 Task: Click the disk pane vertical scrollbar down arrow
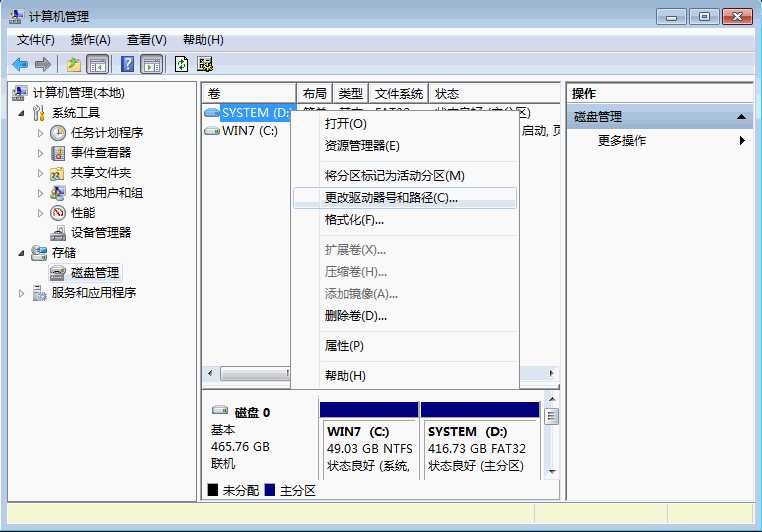pos(551,469)
